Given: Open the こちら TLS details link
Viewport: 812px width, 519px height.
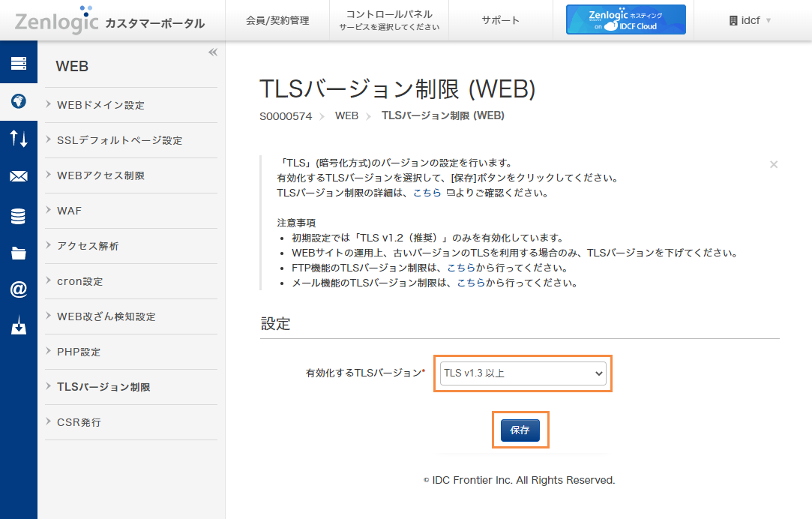Looking at the screenshot, I should 427,193.
